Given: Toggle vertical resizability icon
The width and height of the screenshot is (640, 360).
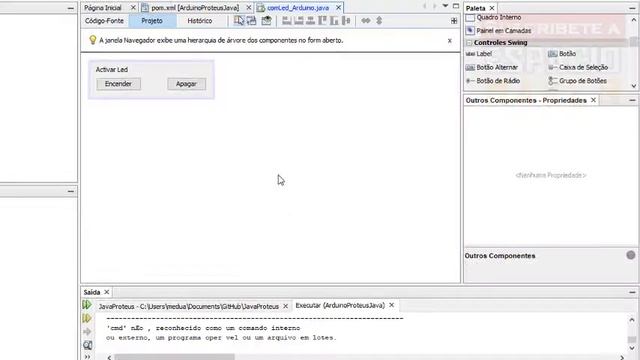Looking at the screenshot, I should (379, 20).
